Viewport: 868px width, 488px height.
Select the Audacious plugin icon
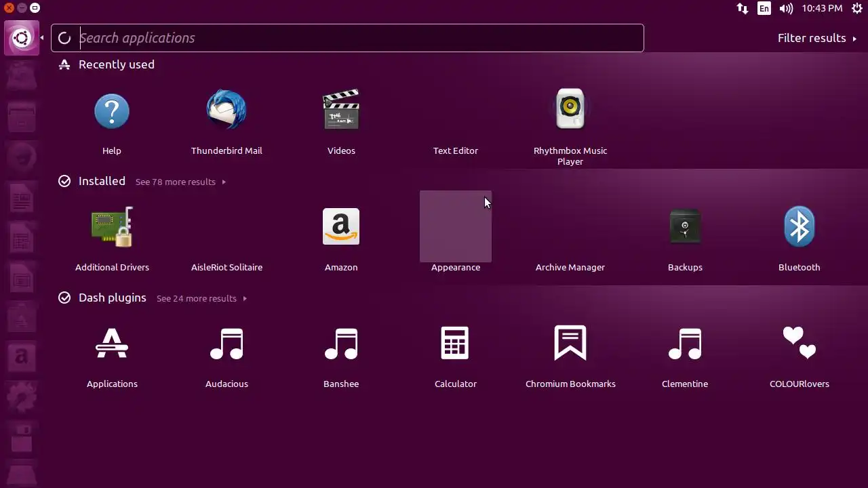tap(226, 343)
